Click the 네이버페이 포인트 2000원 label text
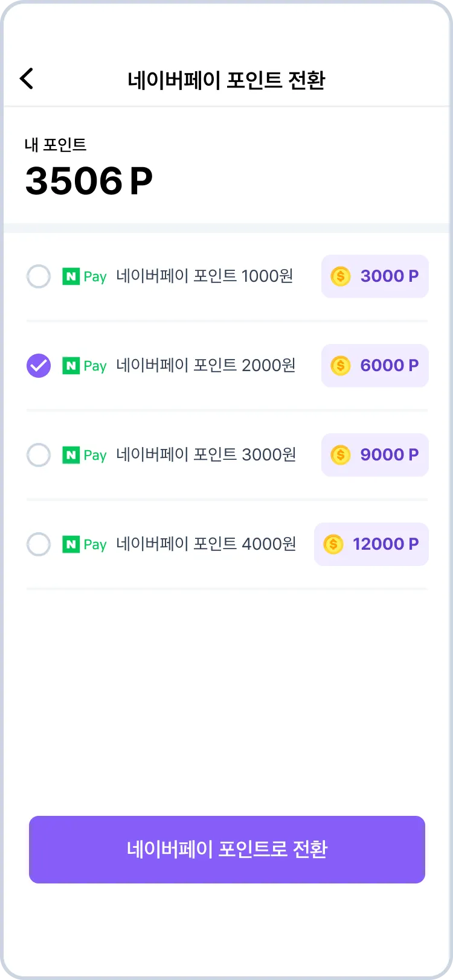Image resolution: width=453 pixels, height=980 pixels. pyautogui.click(x=205, y=366)
